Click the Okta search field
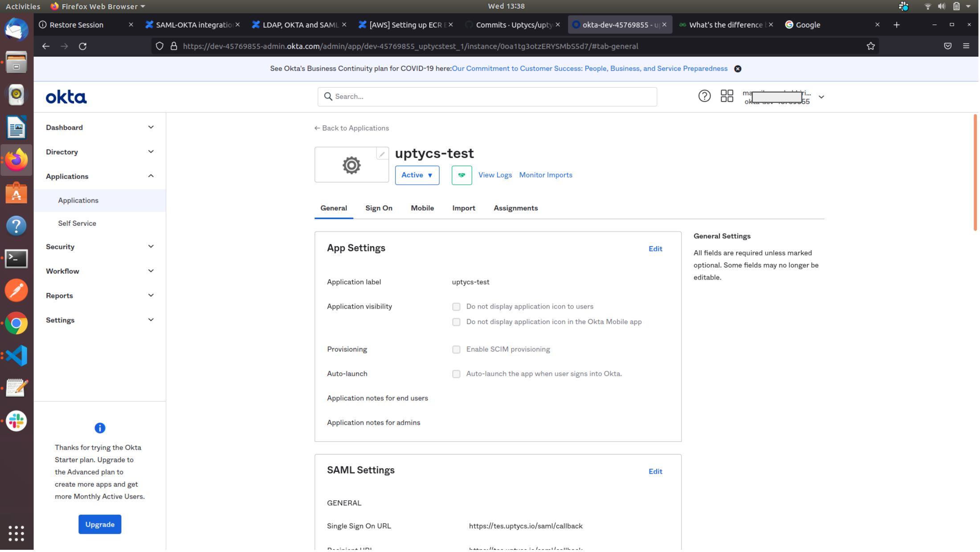The width and height of the screenshot is (980, 552). pyautogui.click(x=487, y=97)
